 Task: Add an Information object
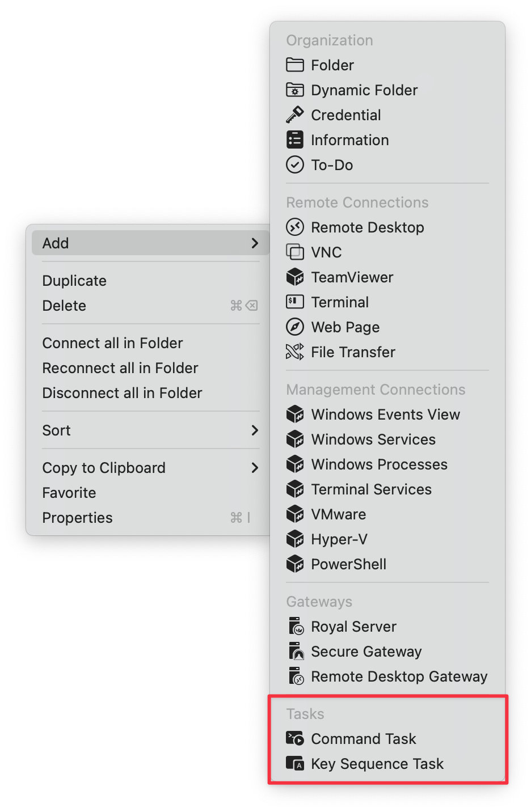(387, 140)
